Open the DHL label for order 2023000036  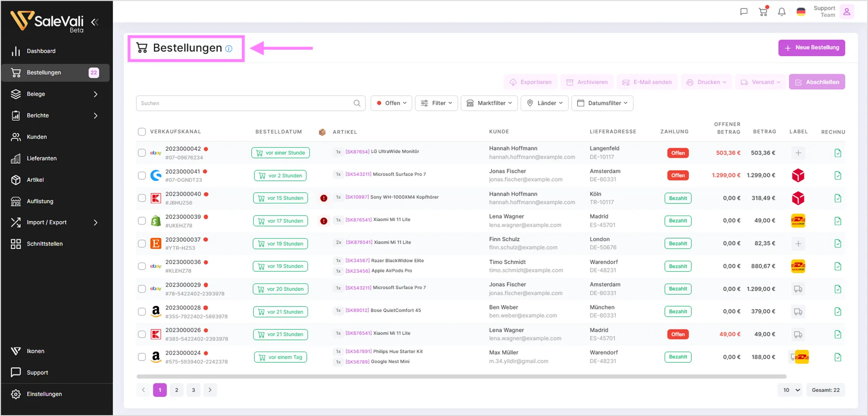(798, 266)
